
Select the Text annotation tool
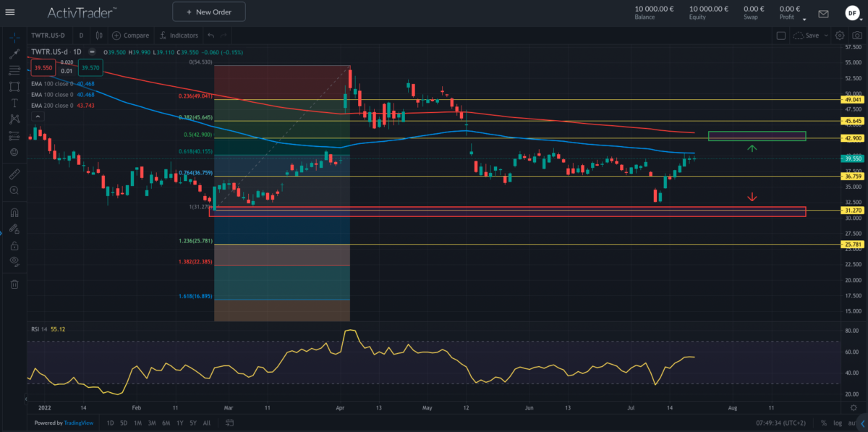14,103
